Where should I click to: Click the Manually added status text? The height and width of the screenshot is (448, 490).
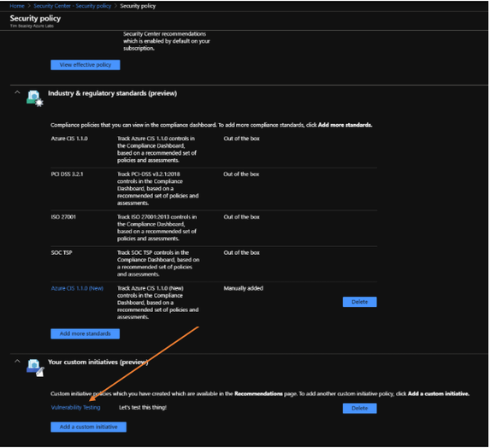click(244, 288)
